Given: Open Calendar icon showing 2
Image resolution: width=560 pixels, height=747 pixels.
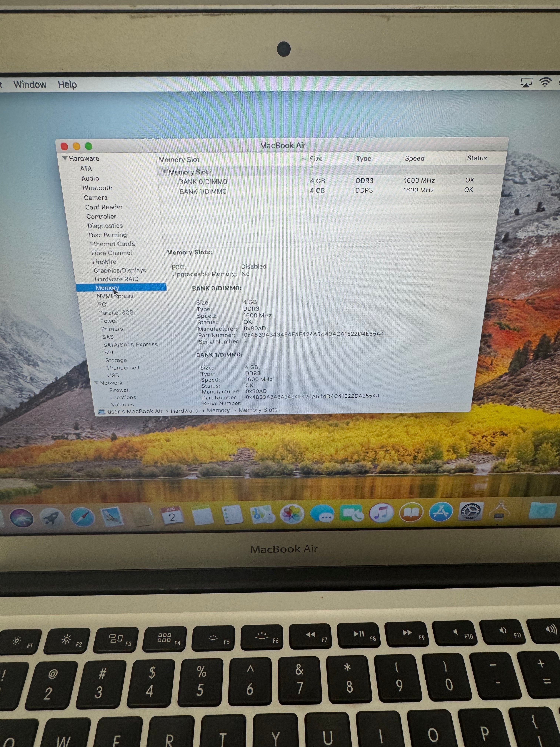Looking at the screenshot, I should click(x=173, y=516).
